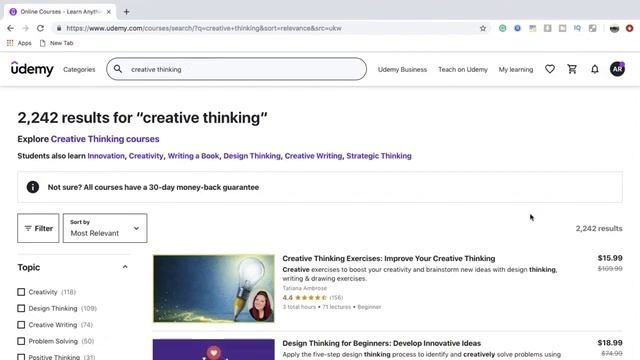Click instructor name Tatiana Ambrose
Screen dimensions: 640x360
304,288
